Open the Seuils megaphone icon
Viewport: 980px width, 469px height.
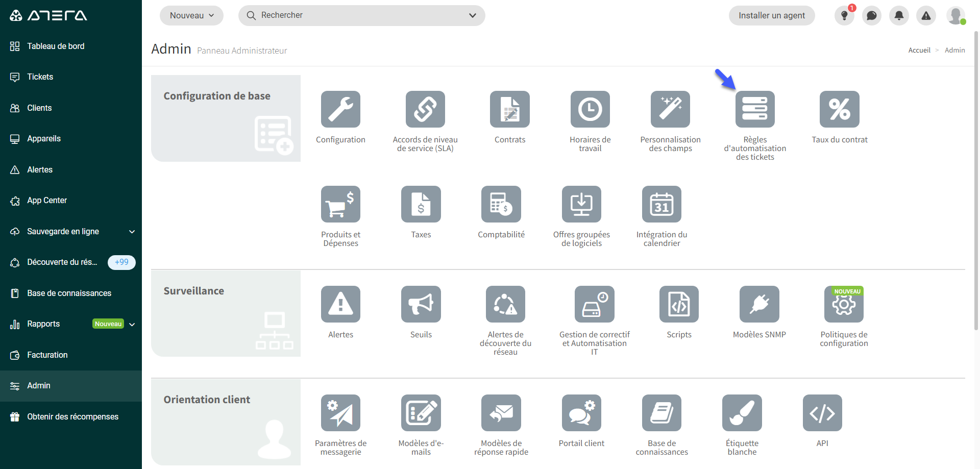[421, 304]
